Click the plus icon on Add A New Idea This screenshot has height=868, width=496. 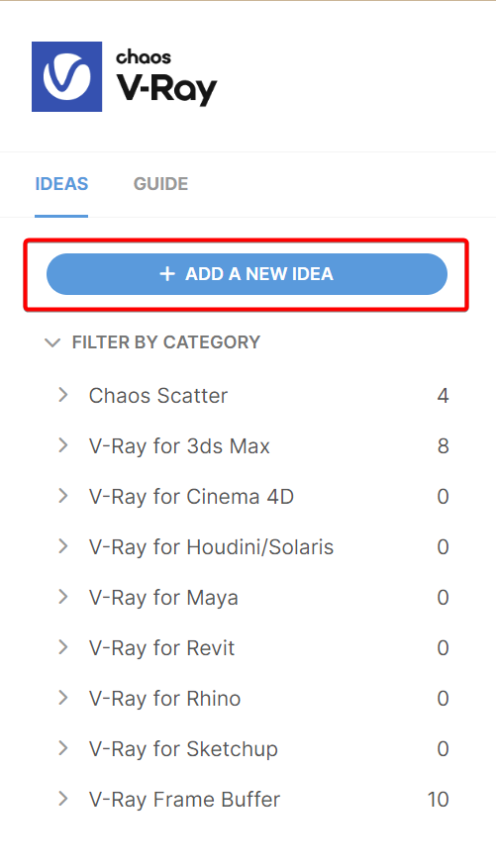click(x=167, y=273)
